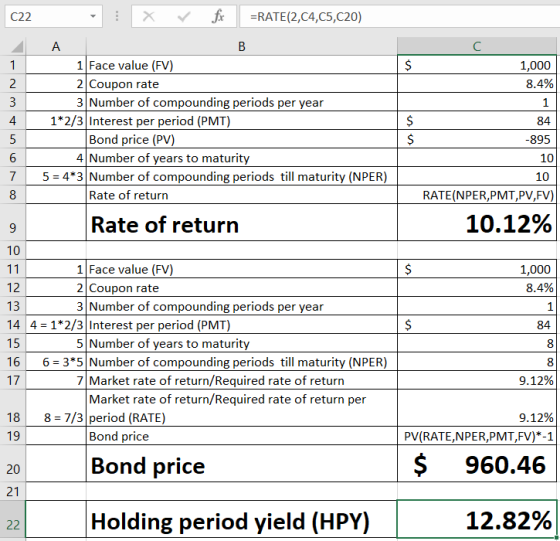Select column B header
This screenshot has width=560, height=541.
point(241,46)
